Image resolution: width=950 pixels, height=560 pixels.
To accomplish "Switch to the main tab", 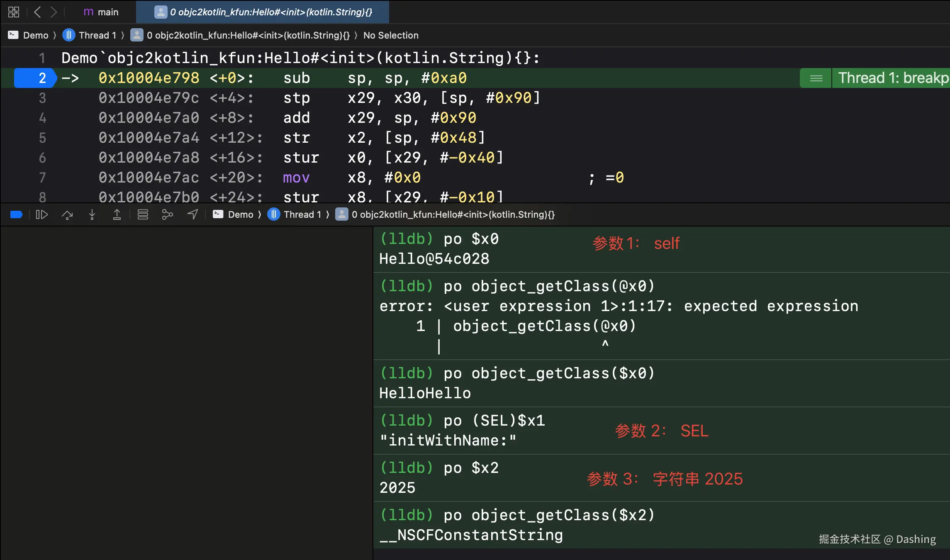I will [x=101, y=12].
